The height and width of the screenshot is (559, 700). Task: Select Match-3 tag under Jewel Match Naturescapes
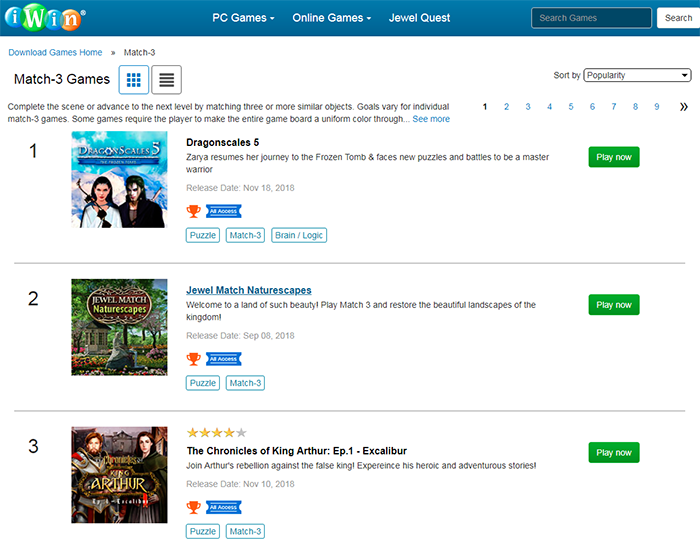(245, 383)
